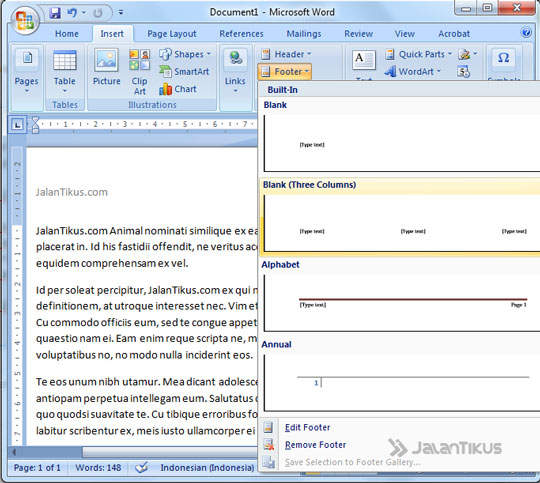Insert a SmartArt graphic
Image resolution: width=540 pixels, height=483 pixels.
click(x=185, y=71)
